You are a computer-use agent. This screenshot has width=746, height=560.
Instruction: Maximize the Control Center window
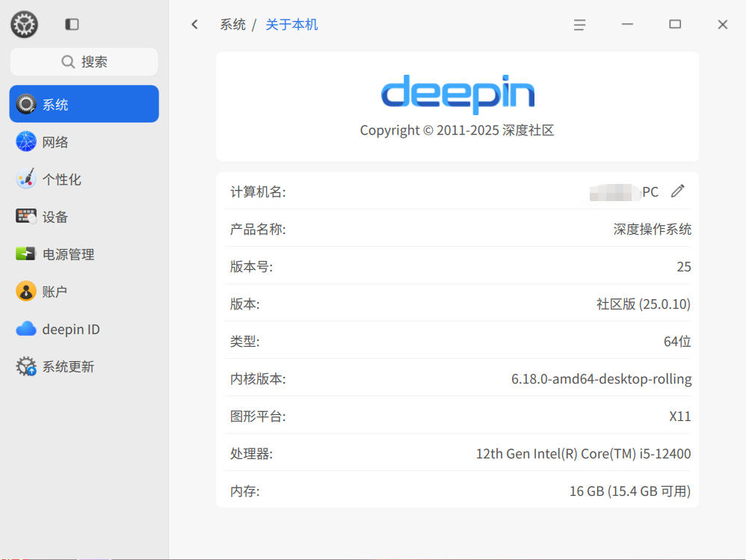[675, 24]
